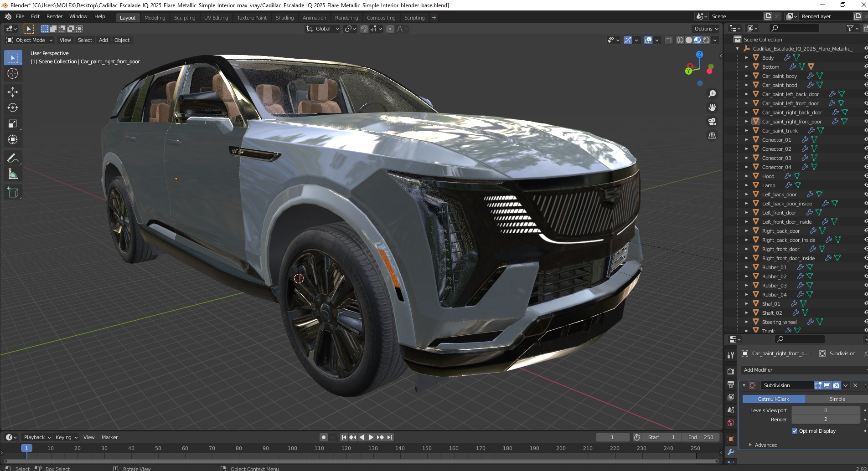Image resolution: width=868 pixels, height=471 pixels.
Task: Choose the Add Cube tool
Action: coord(13,193)
